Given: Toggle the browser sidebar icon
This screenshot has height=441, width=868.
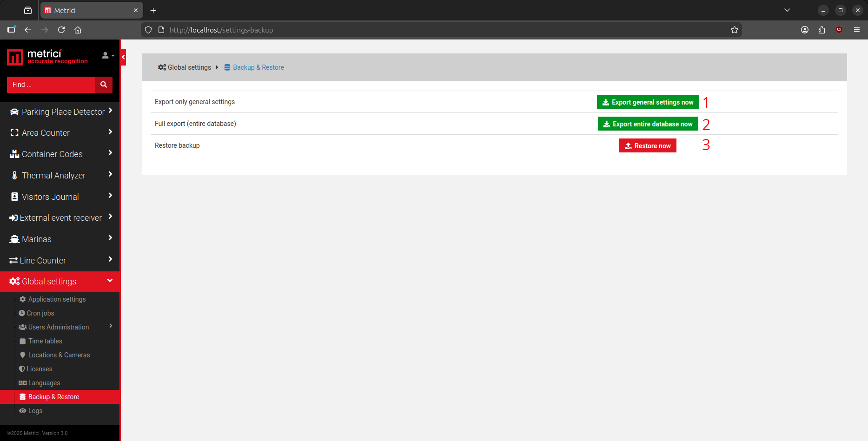Looking at the screenshot, I should click(x=12, y=30).
